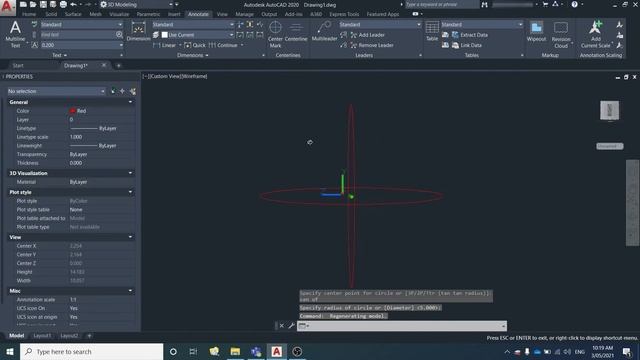Click the Add Leader button
Viewport: 640px width, 360px height.
click(x=368, y=35)
